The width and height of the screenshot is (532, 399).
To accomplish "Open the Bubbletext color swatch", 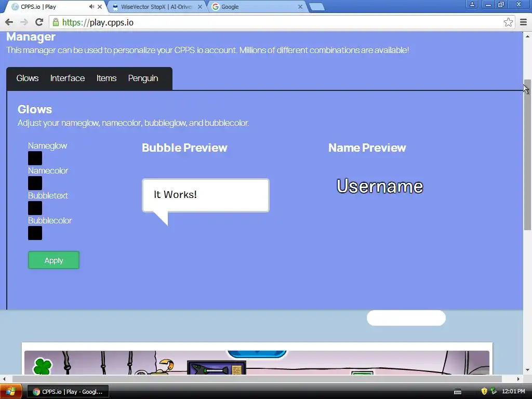I will [x=35, y=208].
